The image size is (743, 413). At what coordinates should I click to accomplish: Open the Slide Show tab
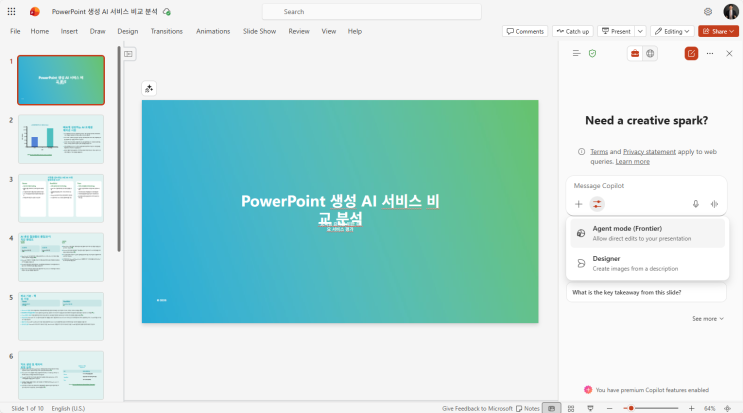[x=260, y=31]
